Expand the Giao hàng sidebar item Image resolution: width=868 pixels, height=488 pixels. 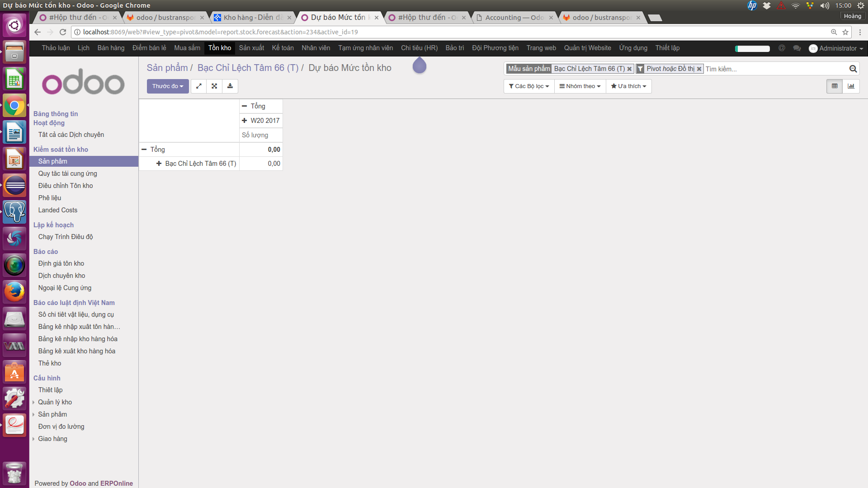(52, 439)
